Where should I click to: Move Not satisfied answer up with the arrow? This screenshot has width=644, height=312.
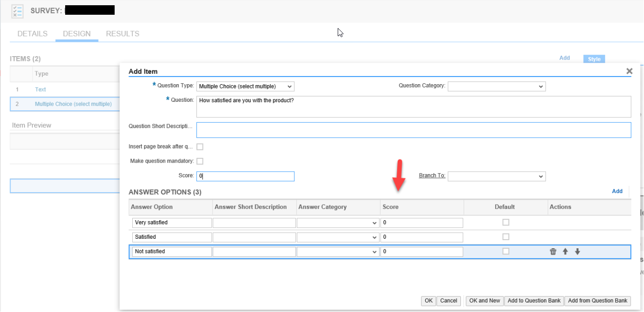pyautogui.click(x=566, y=252)
